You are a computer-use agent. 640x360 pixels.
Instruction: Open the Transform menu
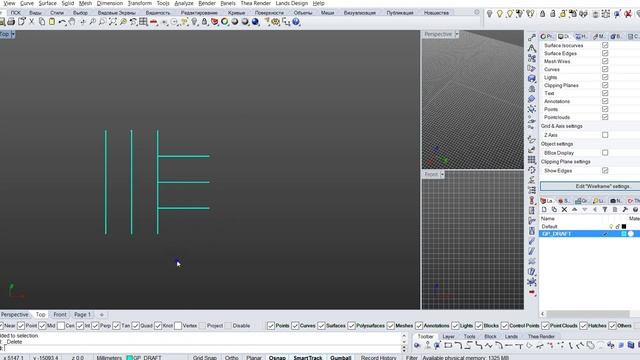tap(140, 3)
